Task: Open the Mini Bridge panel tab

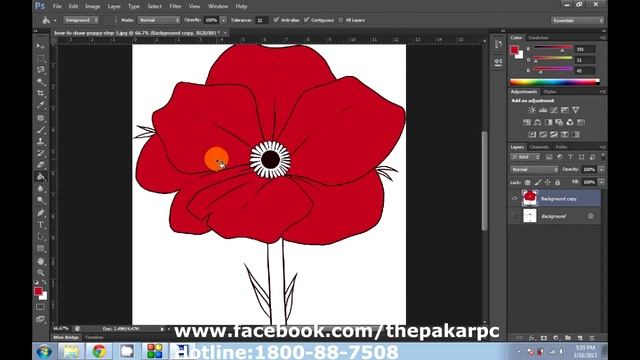Action: point(66,337)
